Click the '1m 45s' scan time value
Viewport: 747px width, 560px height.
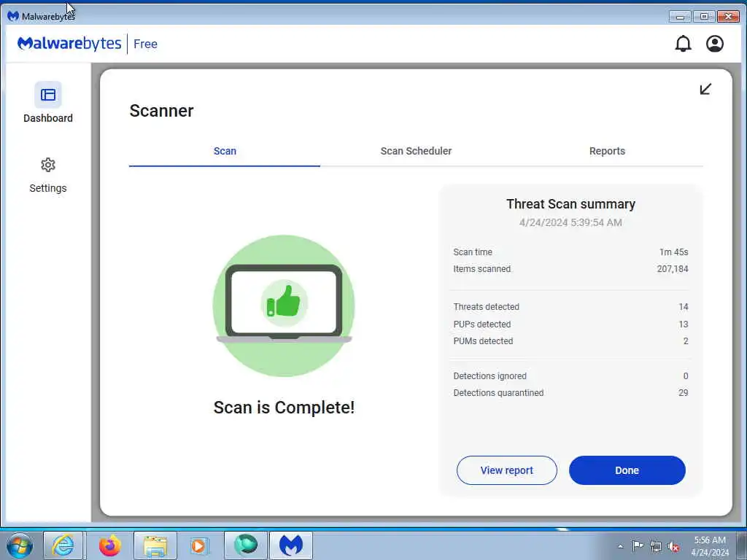pos(673,252)
